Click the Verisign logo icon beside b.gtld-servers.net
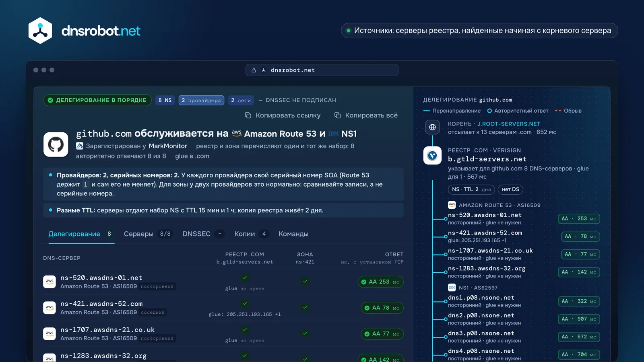Viewport: 644px width, 362px height. [432, 155]
